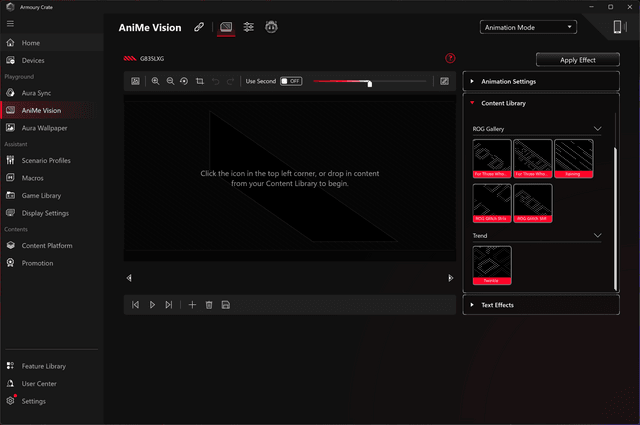This screenshot has height=425, width=640.
Task: Click the link chain icon beside AniMe Vision
Action: click(199, 27)
